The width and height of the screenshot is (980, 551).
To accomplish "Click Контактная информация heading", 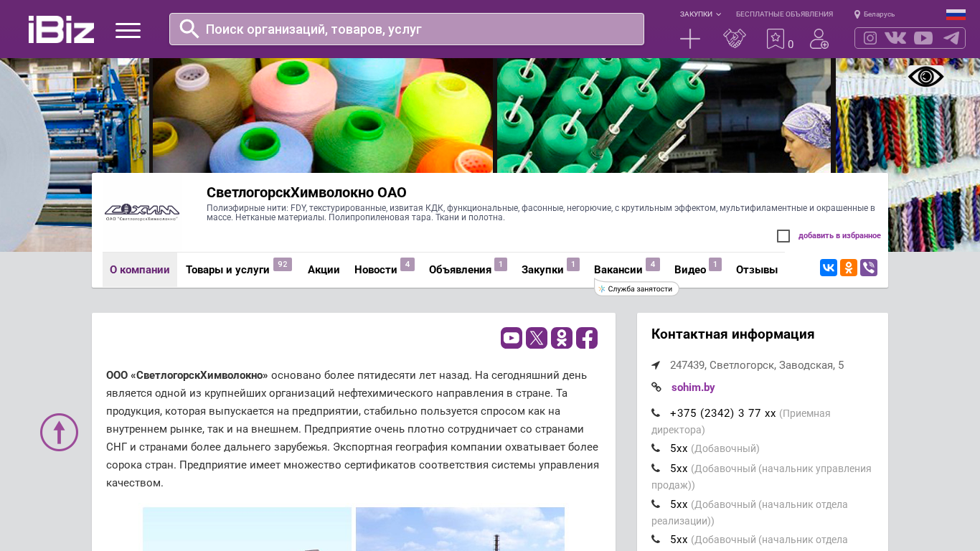I will coord(732,334).
